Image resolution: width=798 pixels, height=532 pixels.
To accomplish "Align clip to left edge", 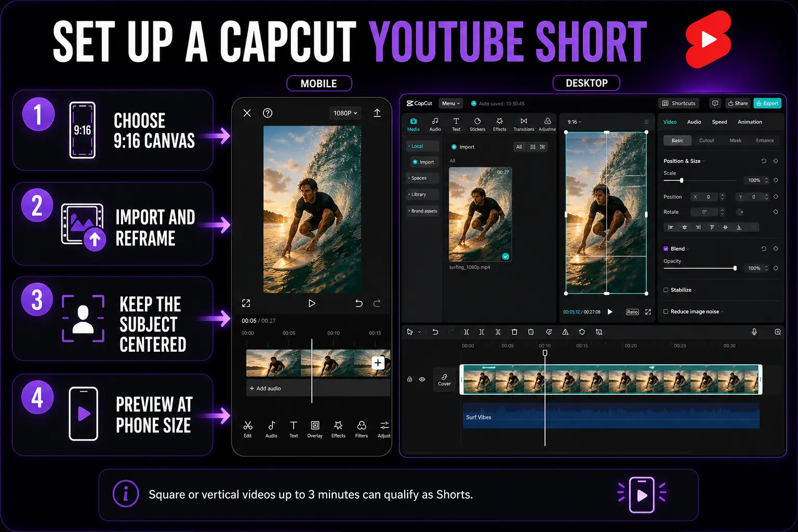I will 671,227.
